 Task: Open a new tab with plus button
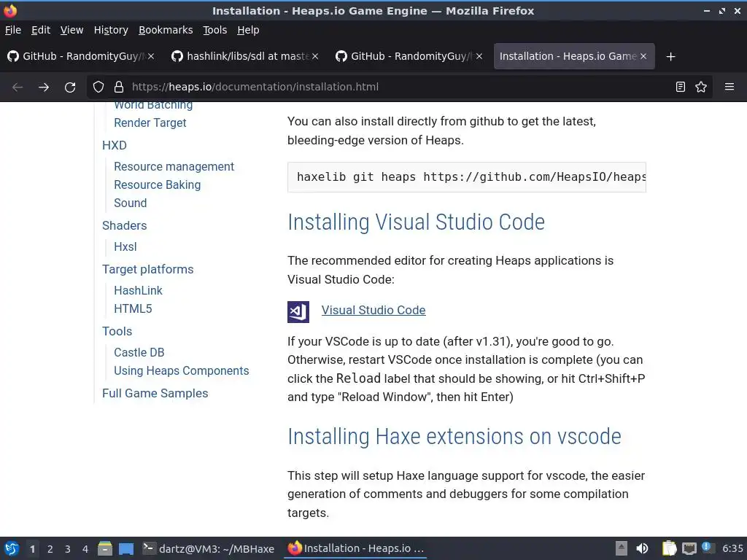tap(671, 57)
